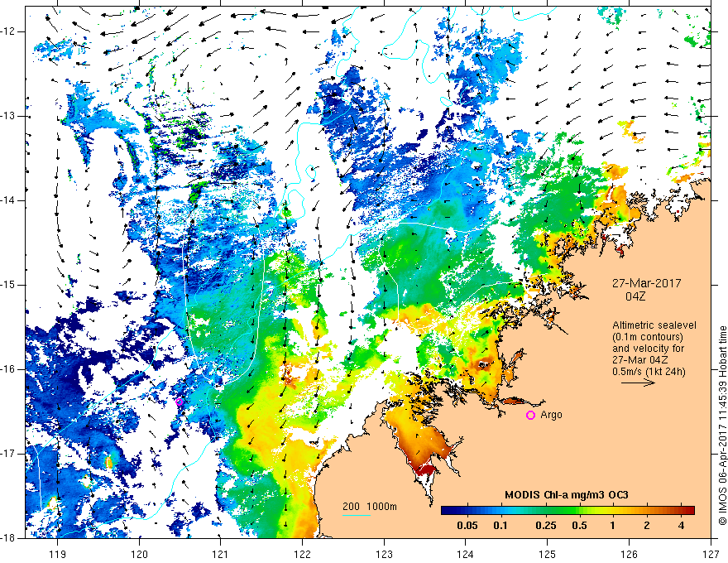Select the MODIS Chl-a mg/m3 OC3 title
This screenshot has width=728, height=563.
click(567, 495)
